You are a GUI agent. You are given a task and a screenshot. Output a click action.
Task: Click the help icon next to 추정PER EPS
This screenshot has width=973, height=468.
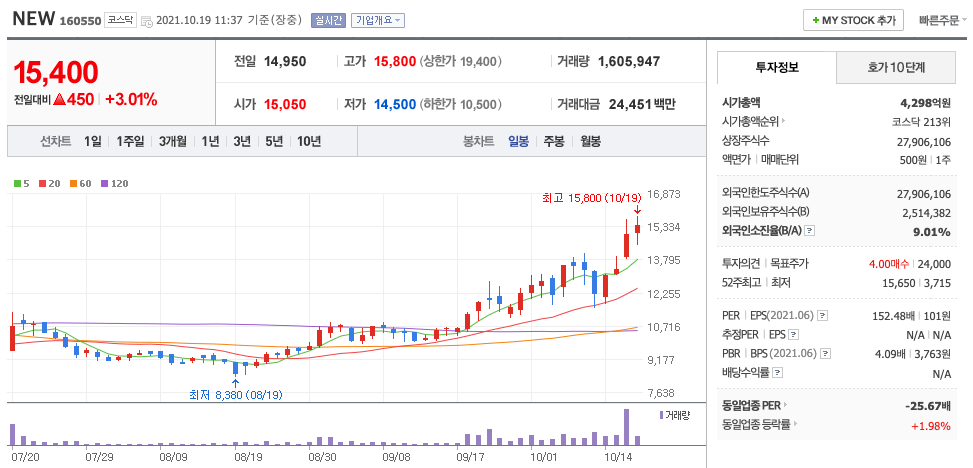[x=793, y=335]
